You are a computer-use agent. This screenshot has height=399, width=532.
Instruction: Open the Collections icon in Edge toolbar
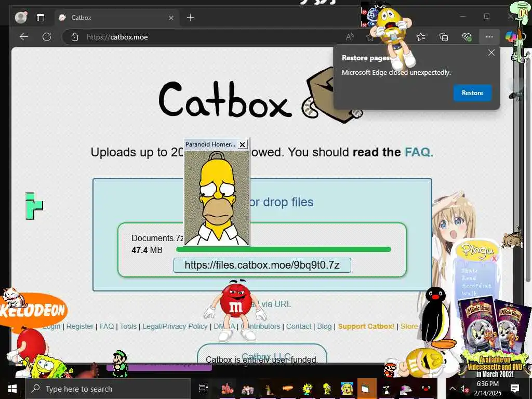(444, 37)
